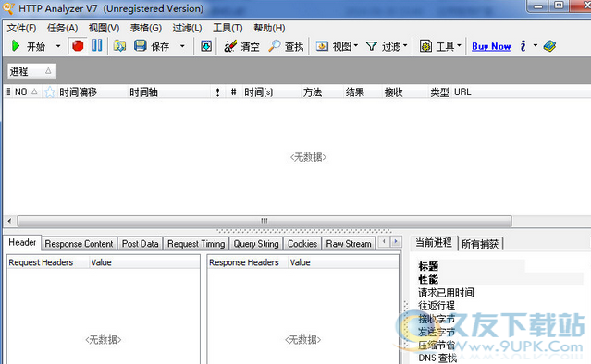The height and width of the screenshot is (364, 591).
Task: Switch to the Query String tab
Action: coord(256,244)
